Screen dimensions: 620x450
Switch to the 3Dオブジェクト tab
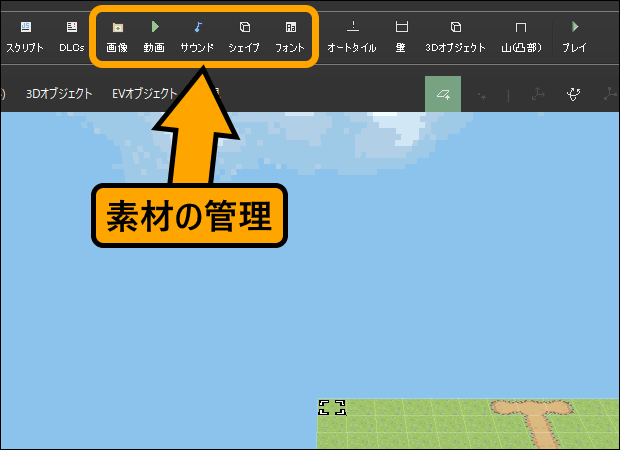(59, 94)
